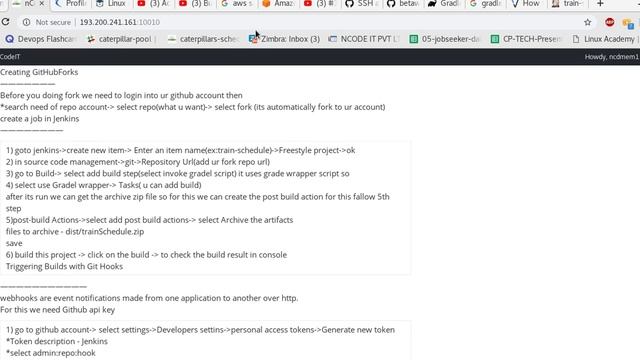The image size is (640, 360).
Task: Click the '*search need of repo account' line
Action: click(x=193, y=107)
